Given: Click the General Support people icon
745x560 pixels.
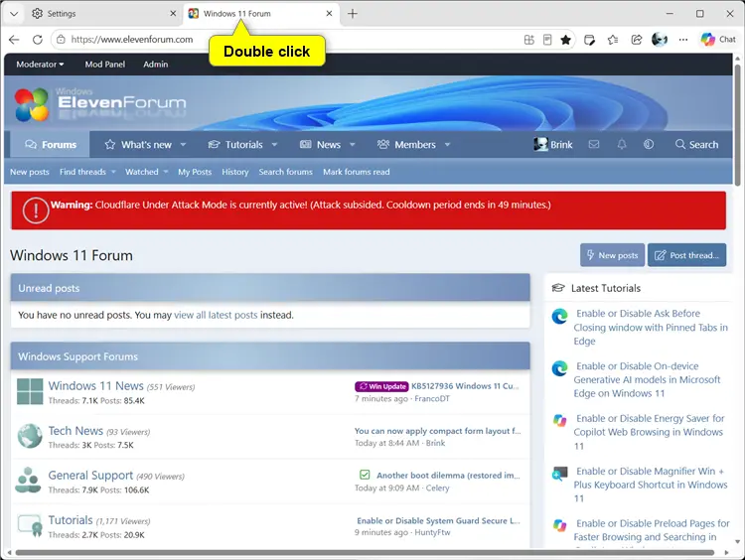Looking at the screenshot, I should [29, 481].
